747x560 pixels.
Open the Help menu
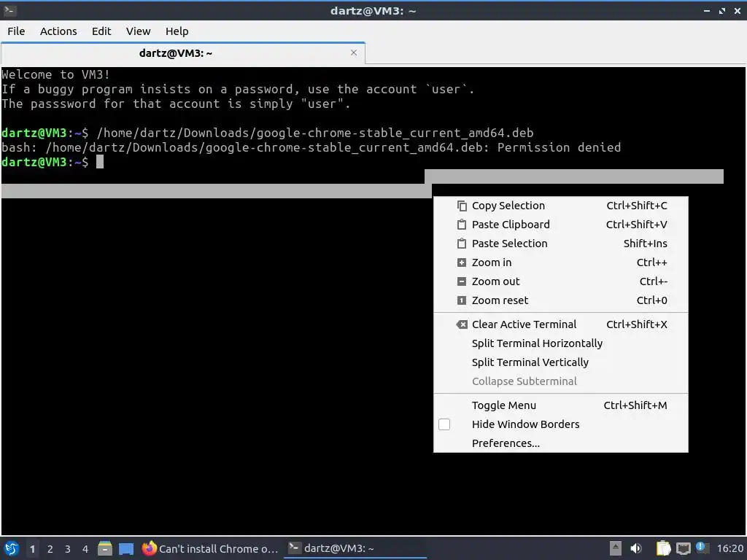[177, 31]
